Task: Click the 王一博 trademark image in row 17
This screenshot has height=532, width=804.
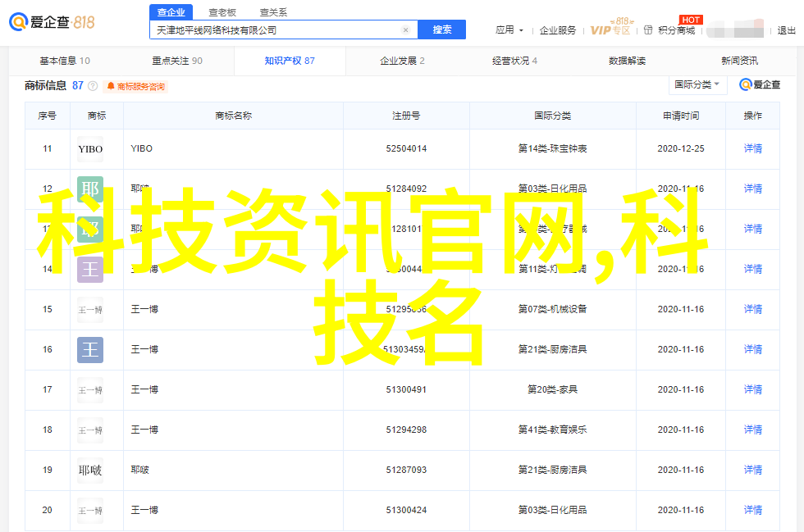Action: [90, 390]
